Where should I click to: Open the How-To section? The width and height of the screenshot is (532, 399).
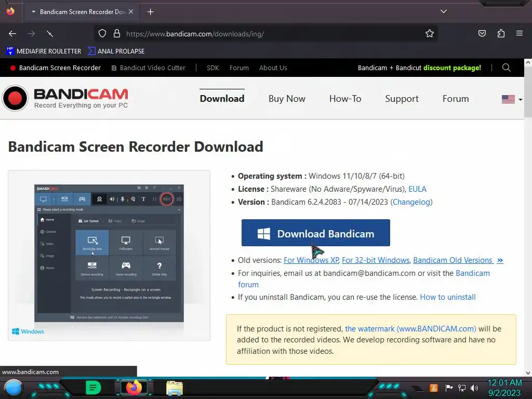(x=345, y=99)
